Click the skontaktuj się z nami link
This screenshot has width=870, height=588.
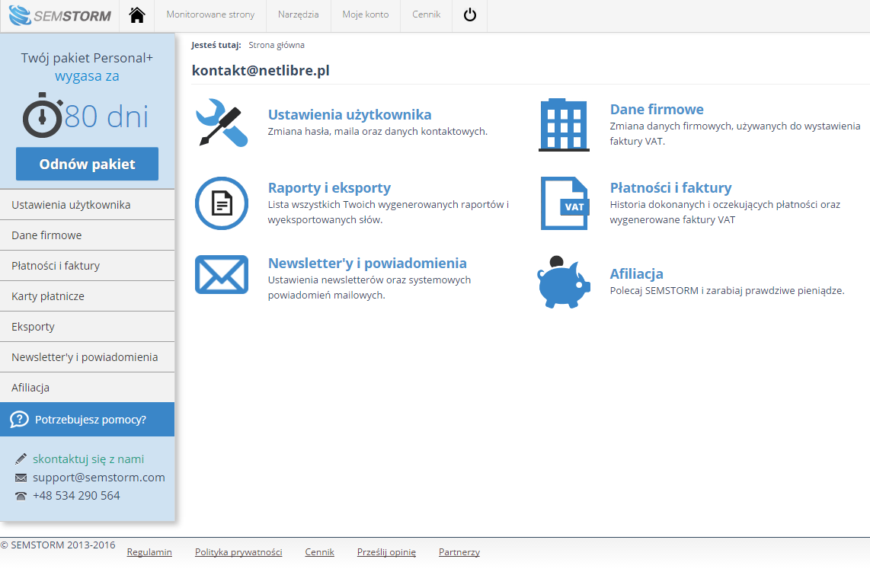(88, 459)
